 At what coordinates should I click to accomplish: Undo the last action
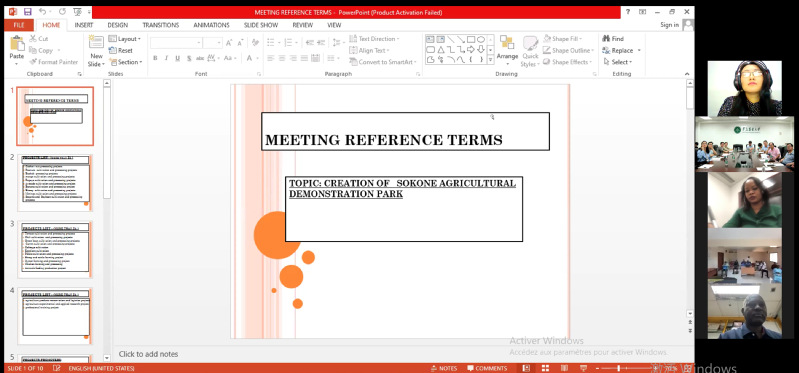click(x=42, y=12)
